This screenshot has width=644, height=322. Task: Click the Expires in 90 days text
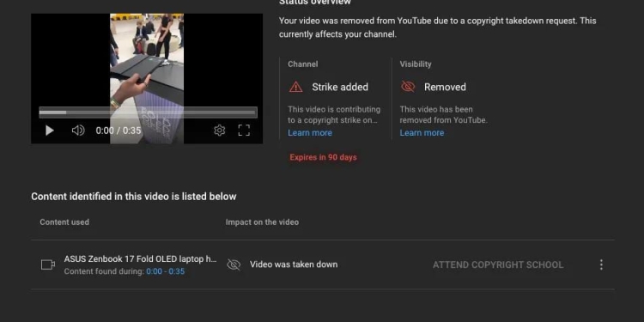pyautogui.click(x=323, y=157)
